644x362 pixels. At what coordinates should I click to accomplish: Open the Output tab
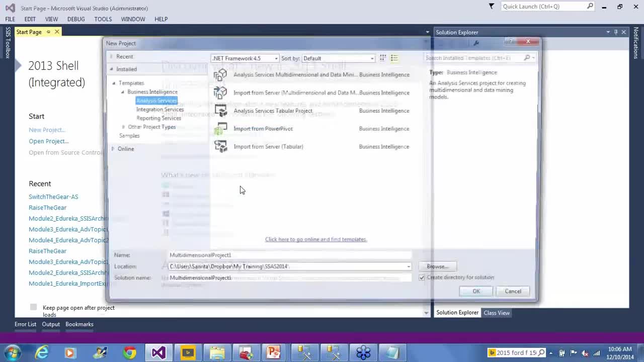[x=51, y=324]
